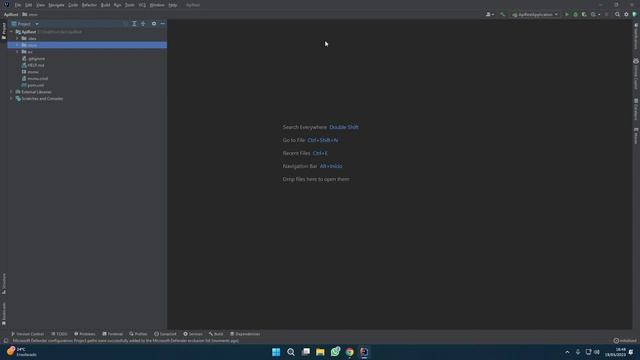Toggle Project tab on left stripe

pos(4,31)
